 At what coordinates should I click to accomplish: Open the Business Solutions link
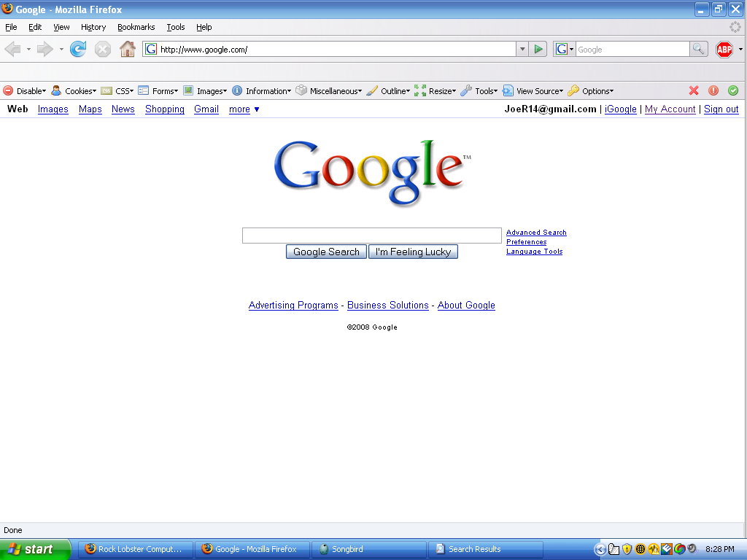[x=388, y=306]
